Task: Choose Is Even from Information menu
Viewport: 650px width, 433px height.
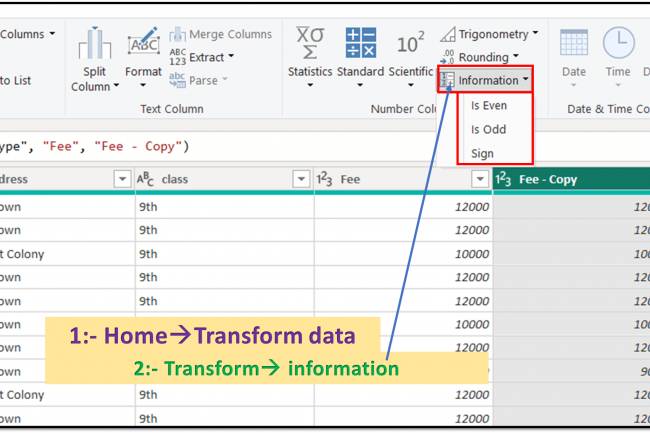Action: [489, 106]
